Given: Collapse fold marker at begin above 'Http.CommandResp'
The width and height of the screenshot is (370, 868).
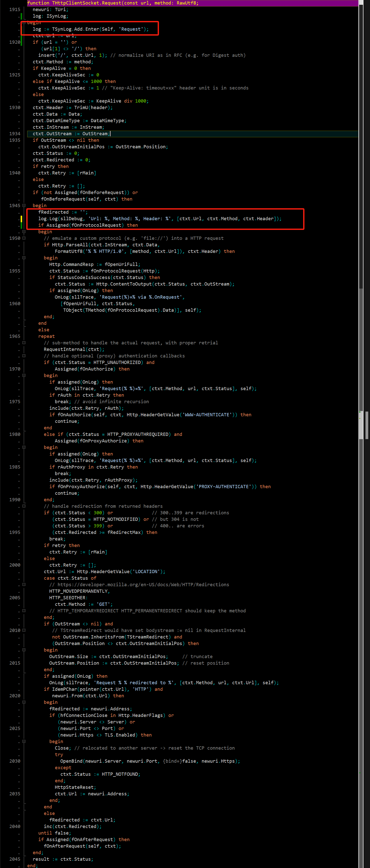Looking at the screenshot, I should [x=24, y=258].
